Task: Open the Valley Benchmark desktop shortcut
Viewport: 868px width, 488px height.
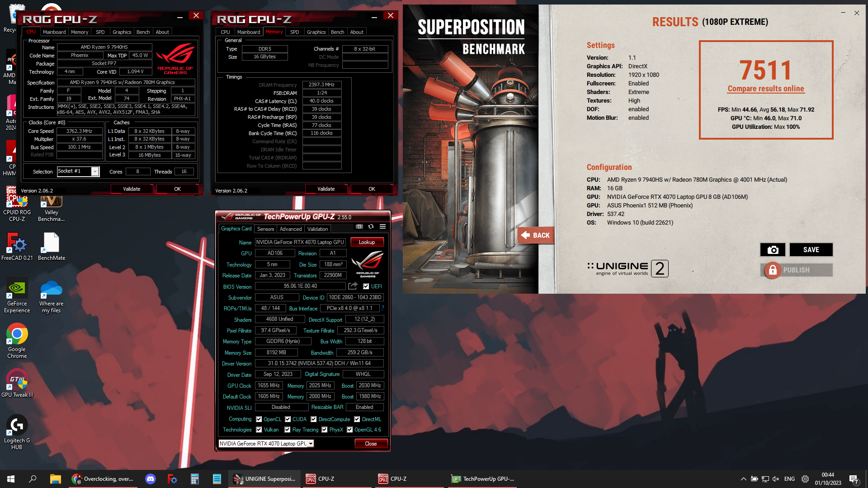Action: [51, 208]
